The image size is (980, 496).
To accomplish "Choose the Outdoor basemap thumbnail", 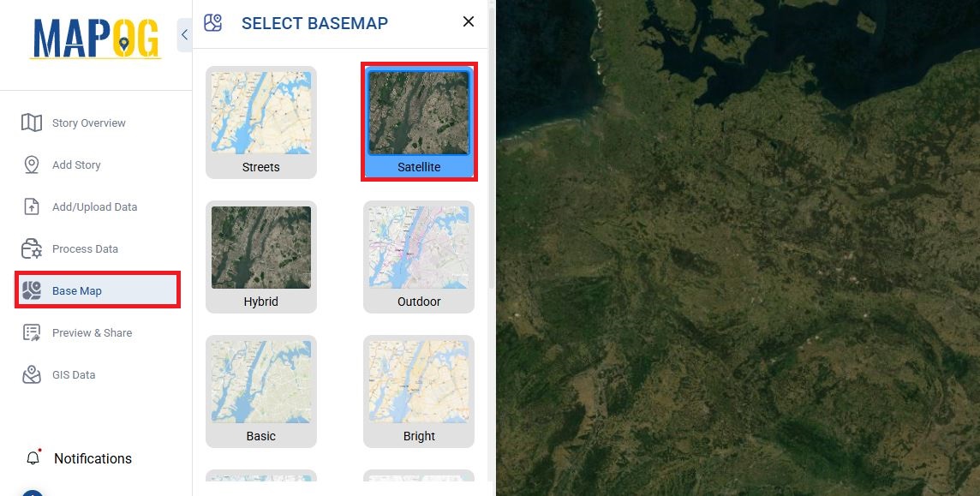I will click(x=419, y=248).
